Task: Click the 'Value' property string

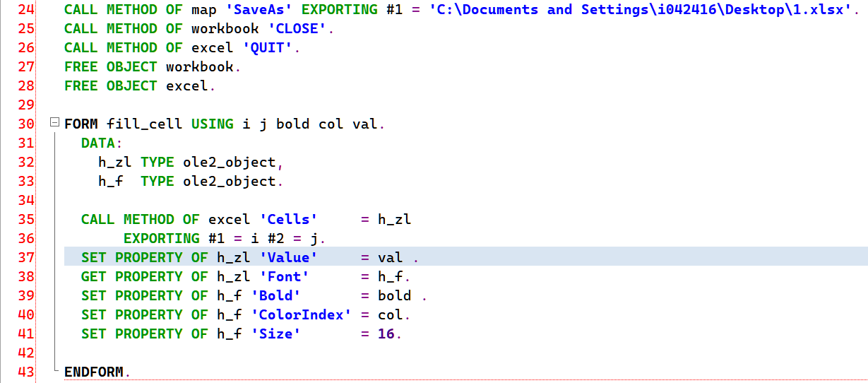Action: [x=289, y=258]
